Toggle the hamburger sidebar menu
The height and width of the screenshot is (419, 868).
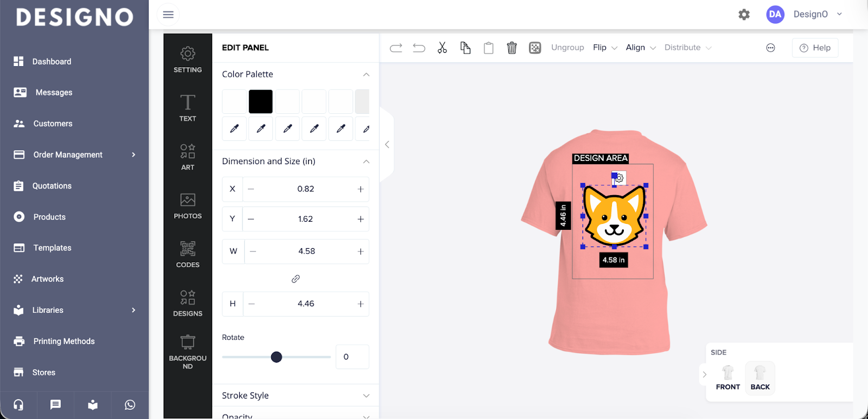pyautogui.click(x=168, y=15)
